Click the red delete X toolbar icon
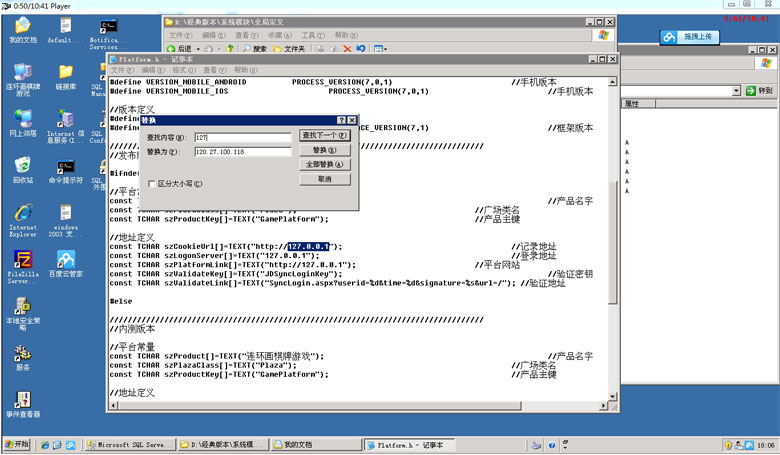Viewport: 780px width, 455px height. click(x=347, y=49)
